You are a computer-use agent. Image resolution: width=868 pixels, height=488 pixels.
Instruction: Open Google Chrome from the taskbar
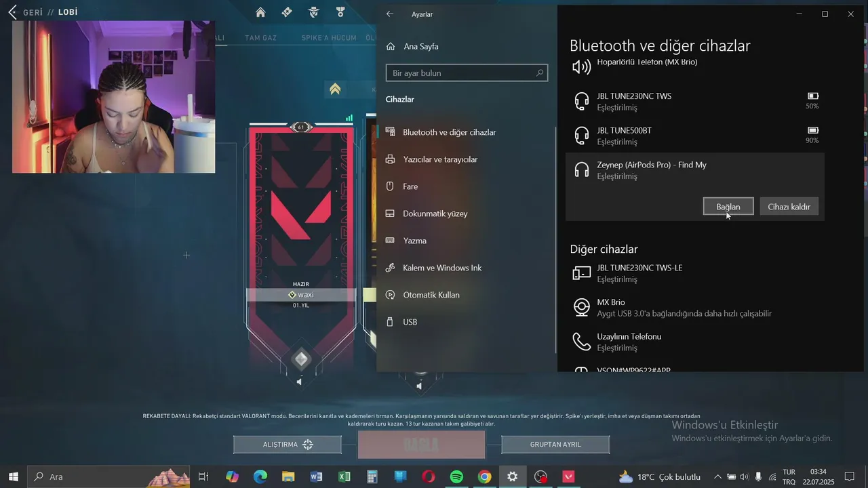coord(484,476)
